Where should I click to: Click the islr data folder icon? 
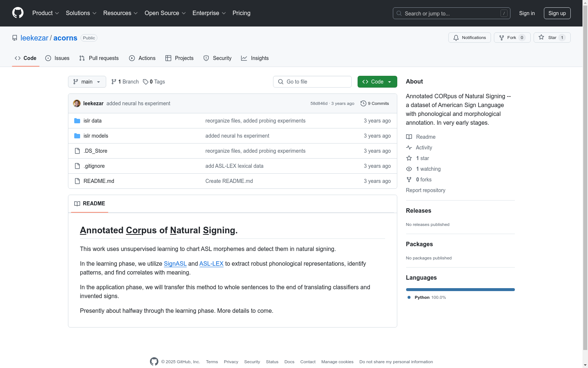tap(77, 121)
